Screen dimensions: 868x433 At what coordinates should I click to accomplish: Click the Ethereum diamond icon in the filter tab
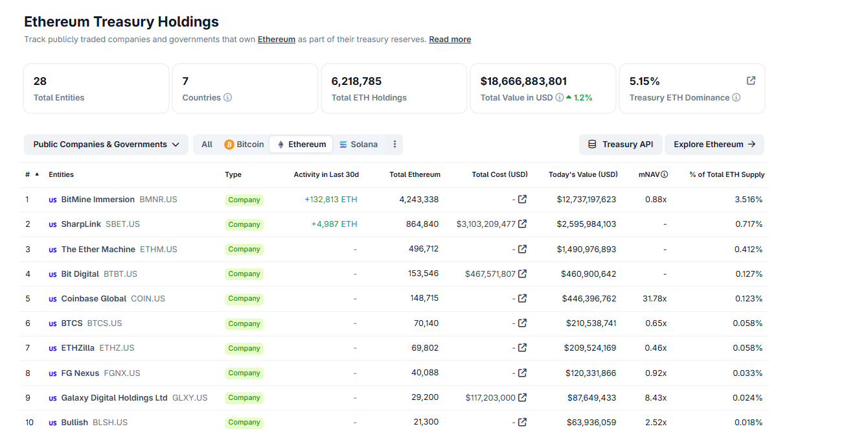[x=280, y=144]
